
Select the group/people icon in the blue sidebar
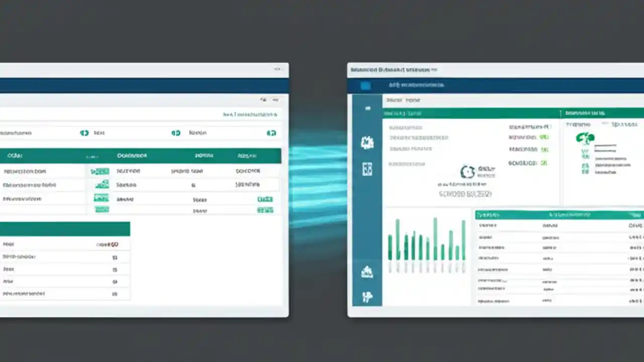click(367, 143)
